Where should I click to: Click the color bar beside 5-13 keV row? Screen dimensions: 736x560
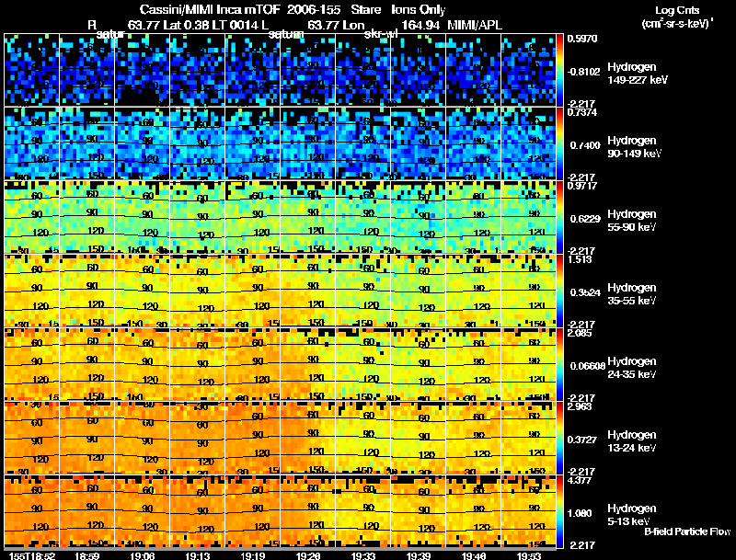(x=559, y=511)
